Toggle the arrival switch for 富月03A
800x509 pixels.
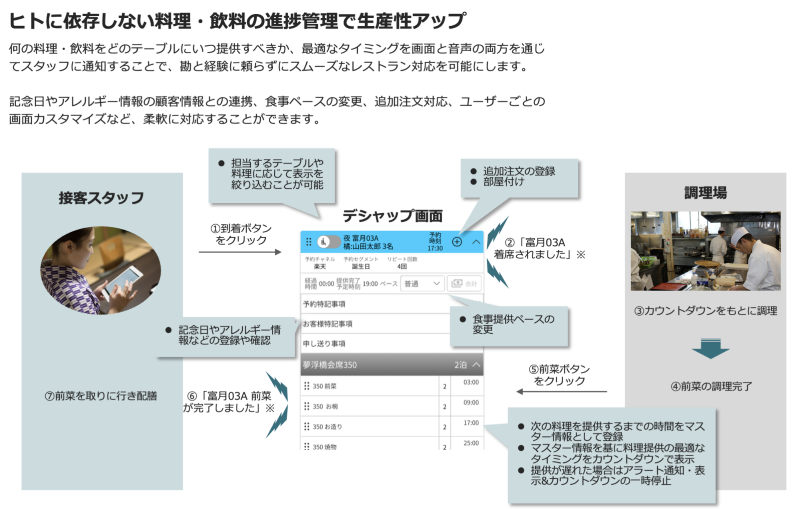pos(329,242)
